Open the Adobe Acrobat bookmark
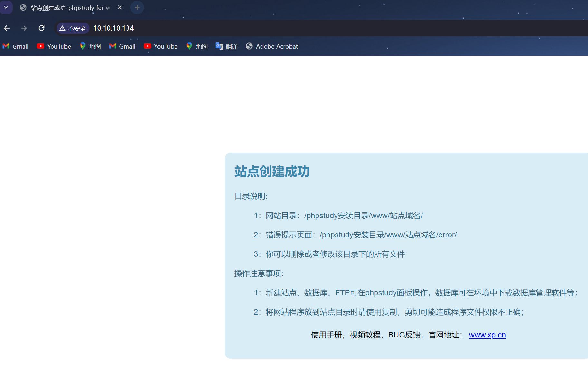This screenshot has width=588, height=369. coord(272,46)
